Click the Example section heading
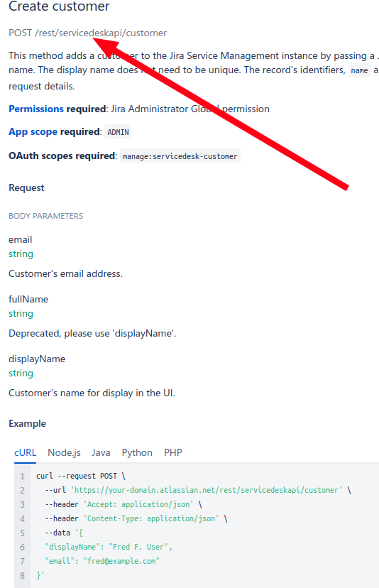The height and width of the screenshot is (588, 379). point(28,423)
